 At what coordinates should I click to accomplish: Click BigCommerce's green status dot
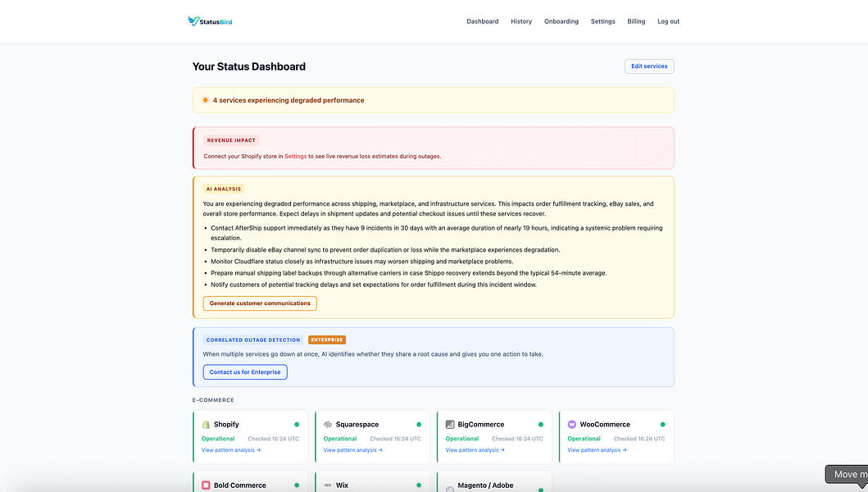[541, 425]
